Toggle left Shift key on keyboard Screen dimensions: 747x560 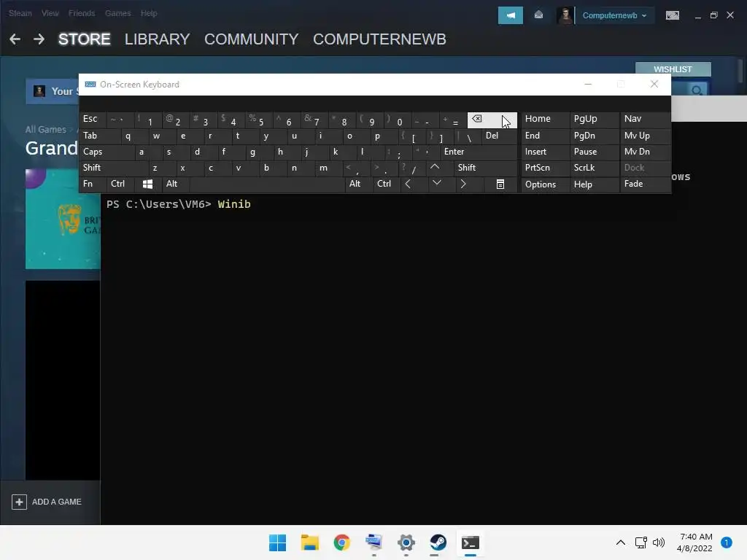[113, 168]
